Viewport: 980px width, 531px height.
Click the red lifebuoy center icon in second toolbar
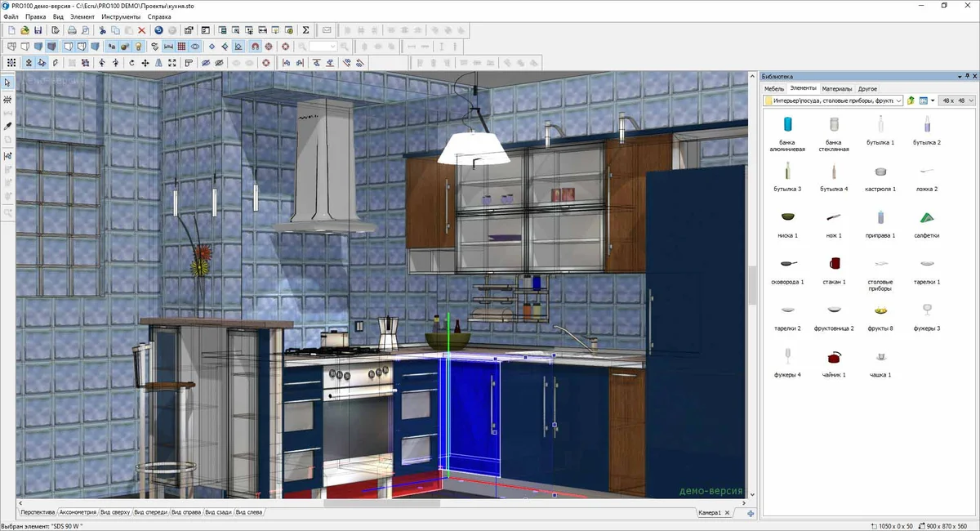coord(285,47)
